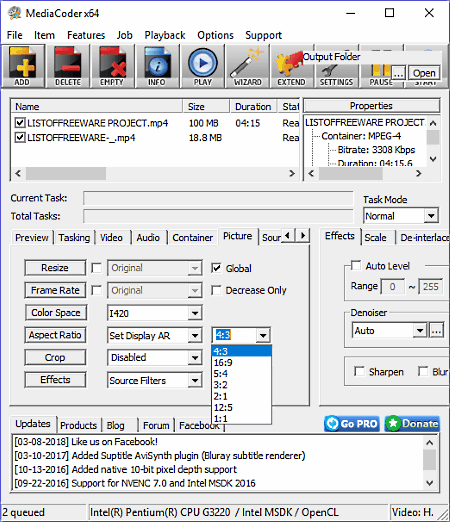Select the 'Like us on Facebook!' update
Viewport: 450px width, 522px height.
tap(86, 442)
